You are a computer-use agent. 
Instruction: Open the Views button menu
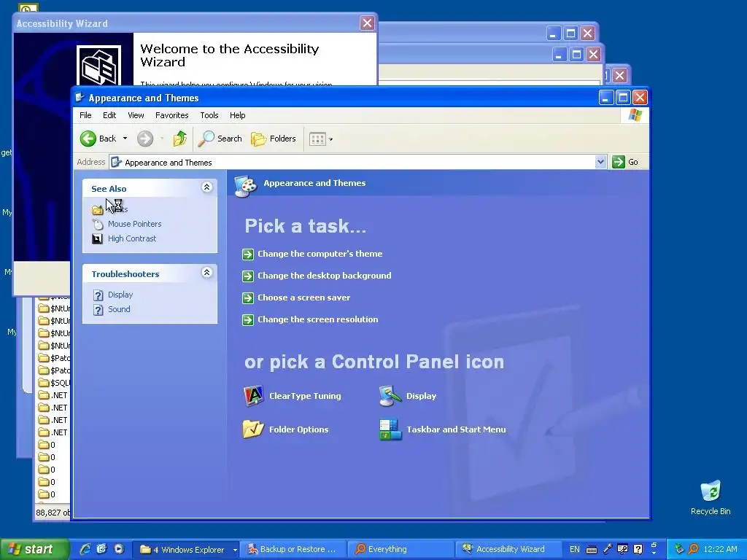click(321, 139)
